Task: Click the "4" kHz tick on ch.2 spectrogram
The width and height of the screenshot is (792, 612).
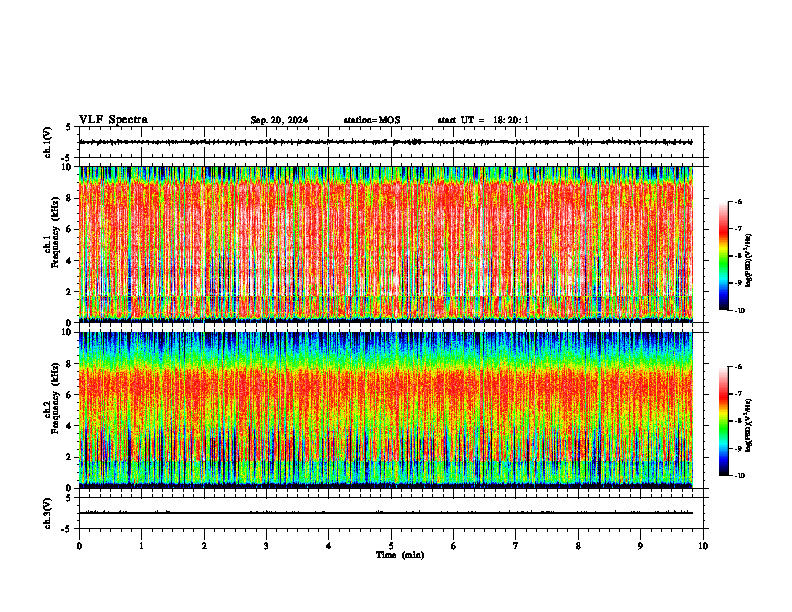Action: pos(70,426)
